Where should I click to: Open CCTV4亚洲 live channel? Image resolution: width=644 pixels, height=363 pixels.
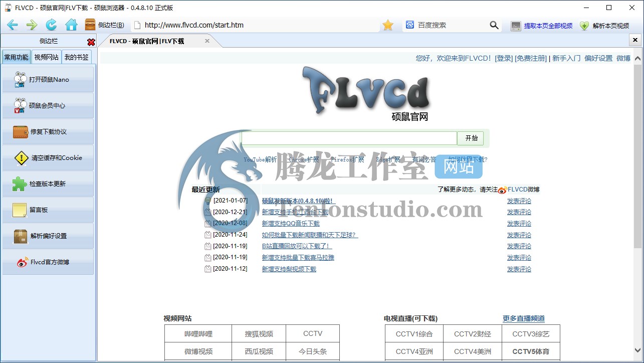tap(414, 351)
